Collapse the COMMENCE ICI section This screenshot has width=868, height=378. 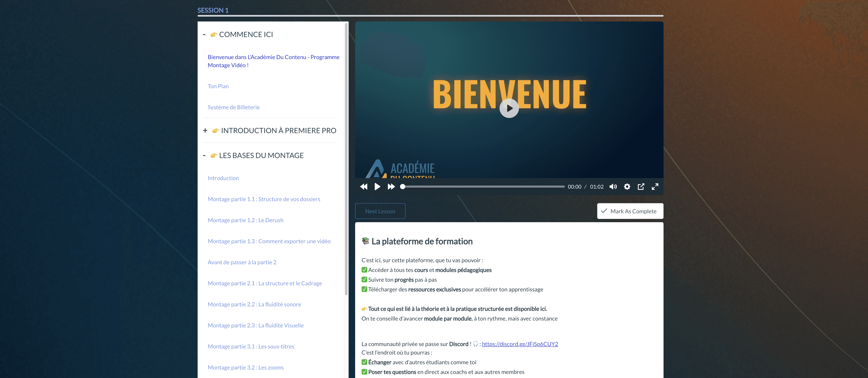click(204, 34)
